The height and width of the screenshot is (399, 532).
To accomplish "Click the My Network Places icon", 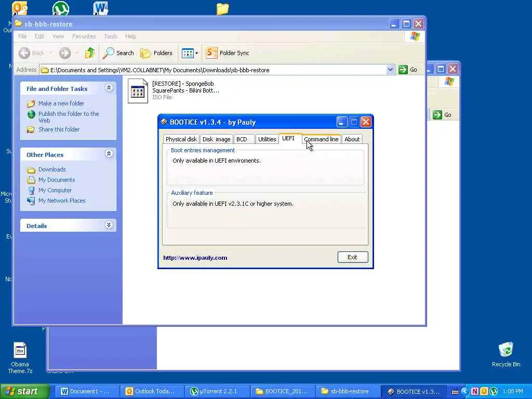I will (x=31, y=201).
